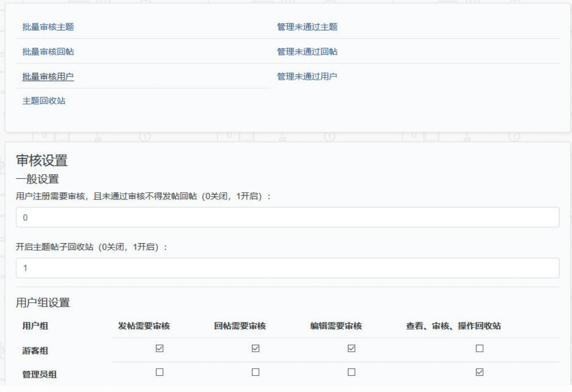Enable recycle bin access for 游客组
This screenshot has width=572, height=392.
479,348
